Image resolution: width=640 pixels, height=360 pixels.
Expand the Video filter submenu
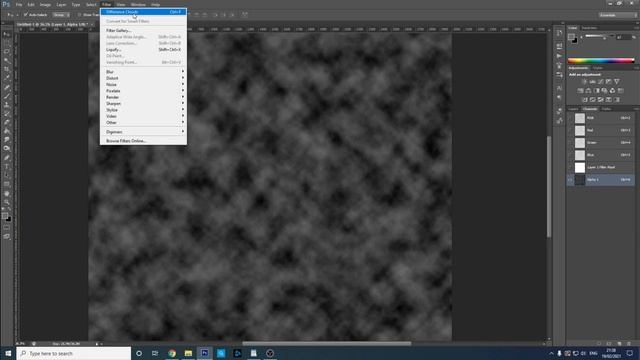pos(143,116)
